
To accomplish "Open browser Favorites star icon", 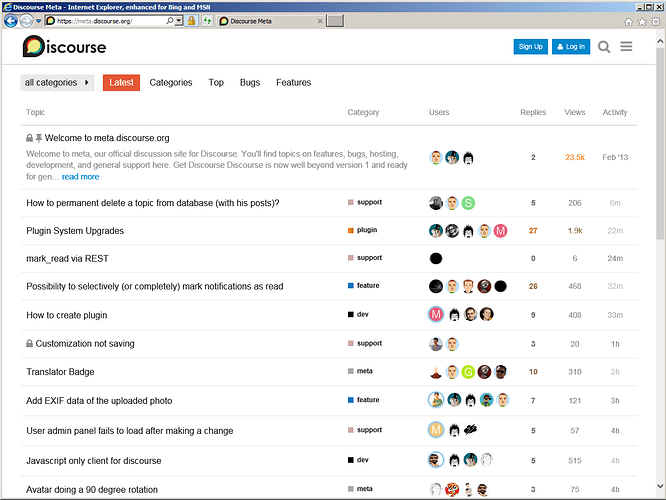I will (x=642, y=22).
